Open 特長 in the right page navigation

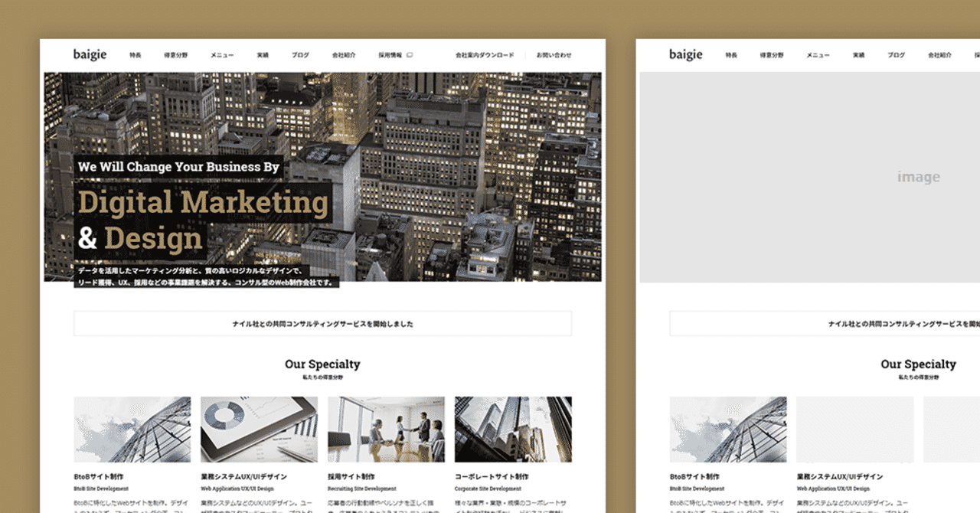click(x=731, y=55)
